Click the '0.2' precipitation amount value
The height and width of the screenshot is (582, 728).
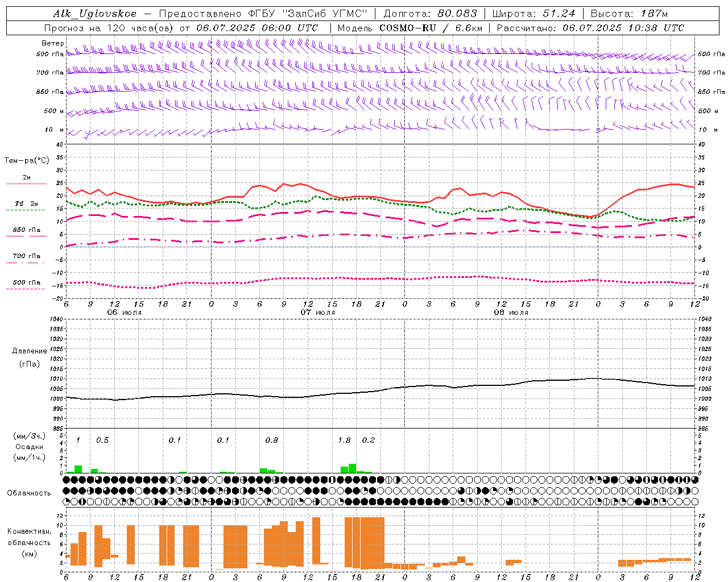369,440
